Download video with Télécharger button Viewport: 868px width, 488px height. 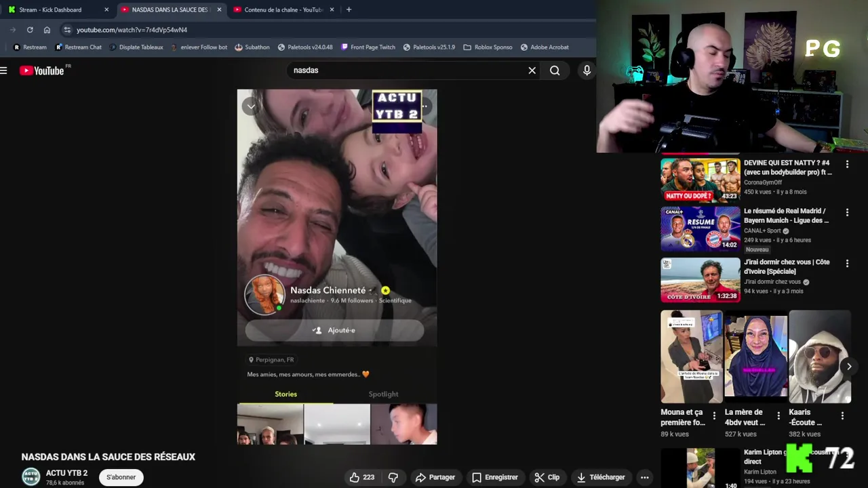[x=601, y=477]
